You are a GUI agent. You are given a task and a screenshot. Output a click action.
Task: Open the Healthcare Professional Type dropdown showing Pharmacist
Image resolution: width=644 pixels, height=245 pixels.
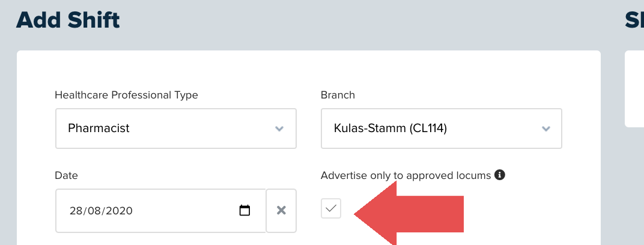point(176,129)
